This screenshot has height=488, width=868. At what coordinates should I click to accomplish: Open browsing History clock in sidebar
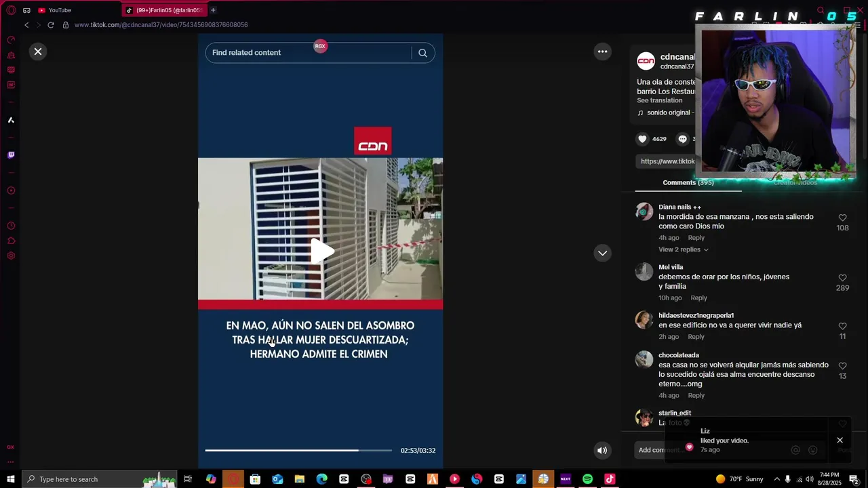[11, 226]
